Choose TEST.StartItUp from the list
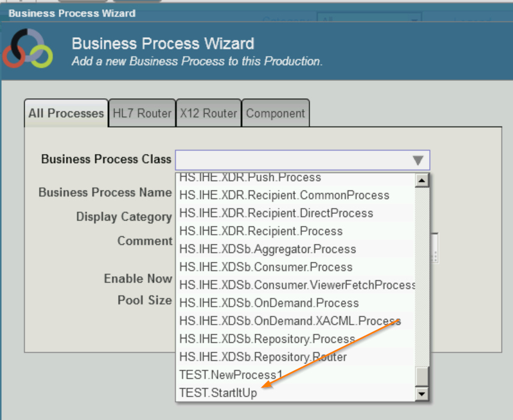This screenshot has width=513, height=420. [218, 393]
